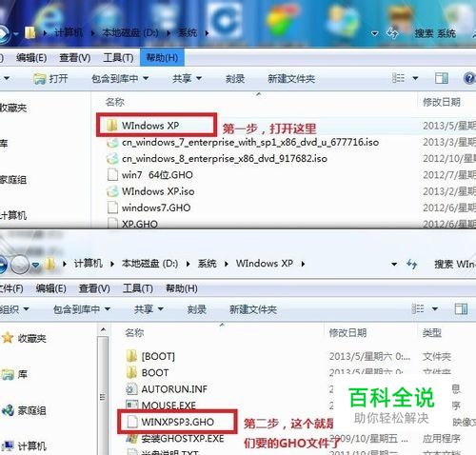The height and width of the screenshot is (455, 476).
Task: Select the win7 64位.GHO file
Action: (x=150, y=175)
